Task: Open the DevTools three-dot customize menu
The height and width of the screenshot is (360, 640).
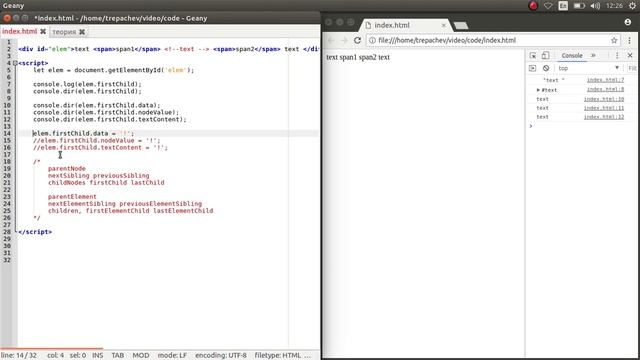Action: click(x=617, y=56)
